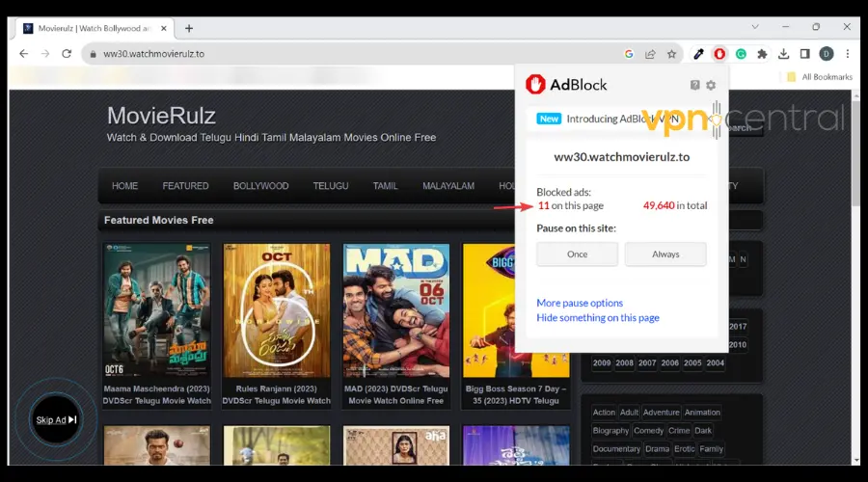868x482 pixels.
Task: Bookmark this page with the star icon
Action: (671, 54)
